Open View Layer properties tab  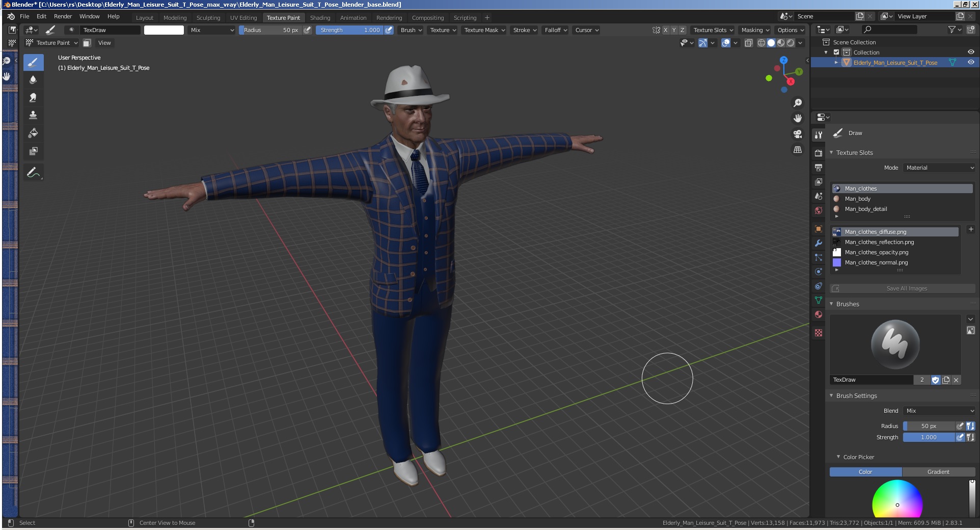[819, 182]
